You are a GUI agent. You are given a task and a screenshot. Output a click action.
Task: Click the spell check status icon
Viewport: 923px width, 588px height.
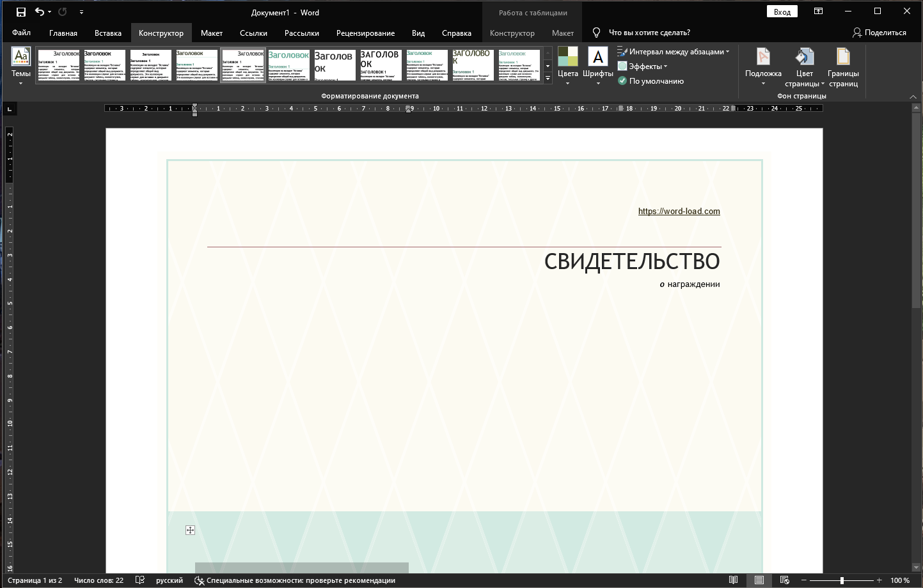pos(140,580)
